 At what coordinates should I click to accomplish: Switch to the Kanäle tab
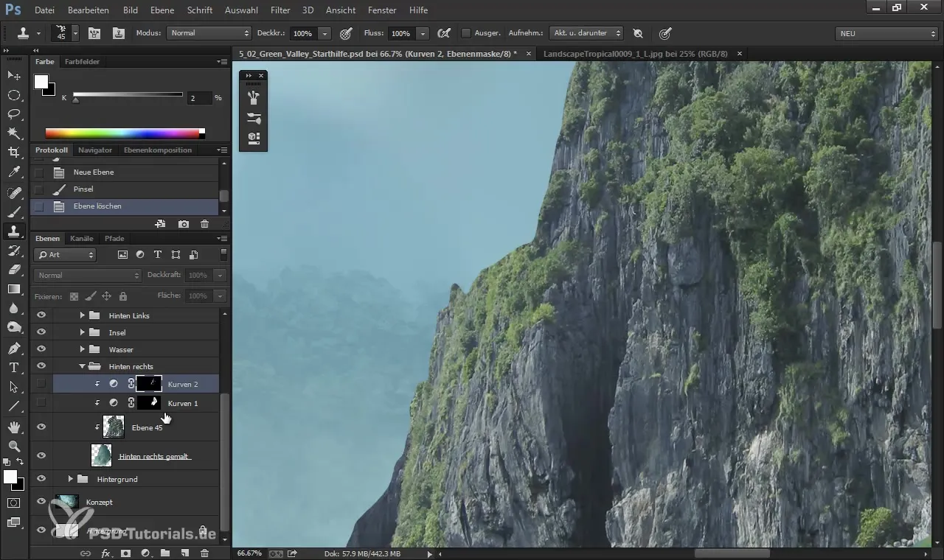[x=81, y=239]
